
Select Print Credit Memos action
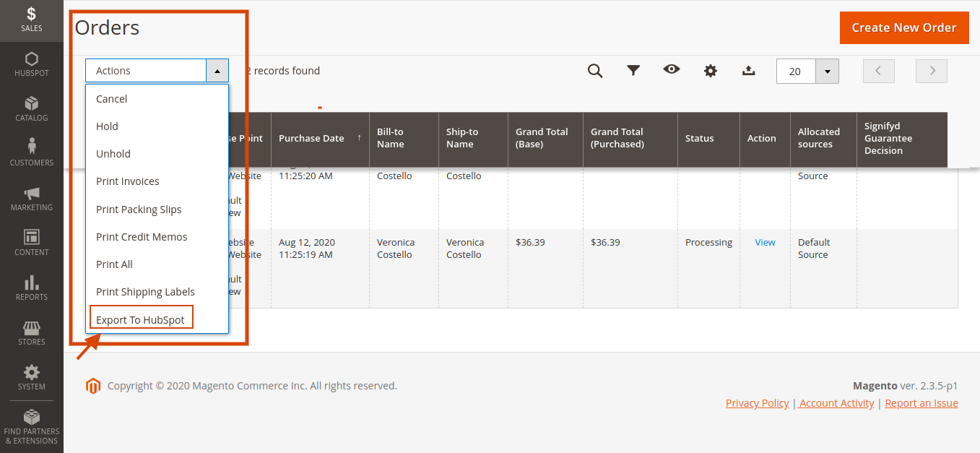(x=157, y=237)
